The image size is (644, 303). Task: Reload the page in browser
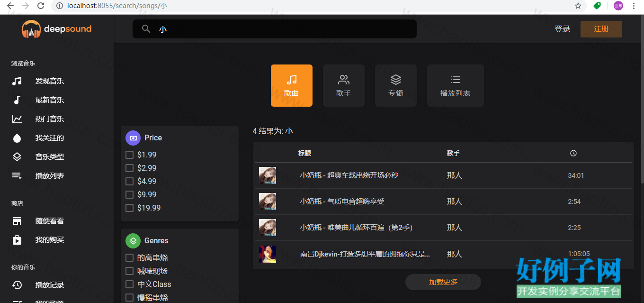point(41,6)
